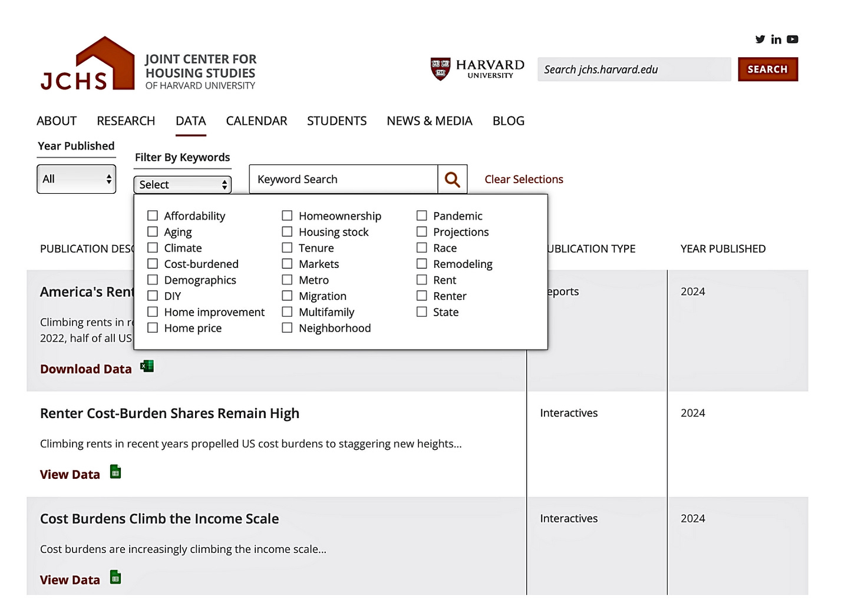Screen dimensions: 858x616
Task: Click Excel icon beside Download Data
Action: pos(147,366)
